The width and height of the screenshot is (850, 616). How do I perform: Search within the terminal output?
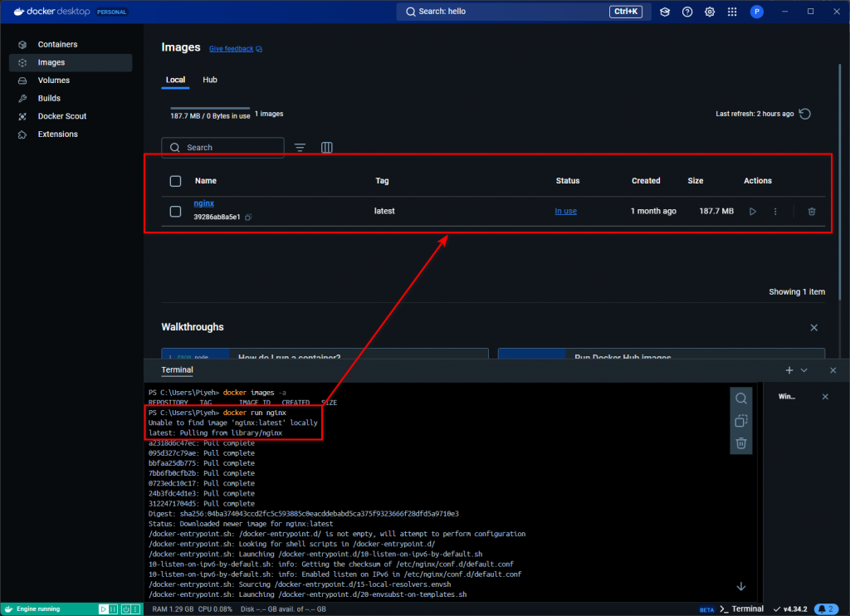coord(741,398)
